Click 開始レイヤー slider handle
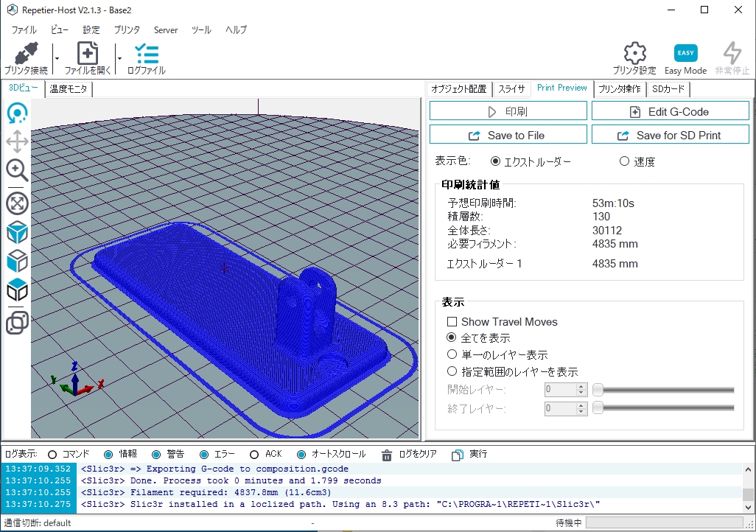 (x=598, y=389)
